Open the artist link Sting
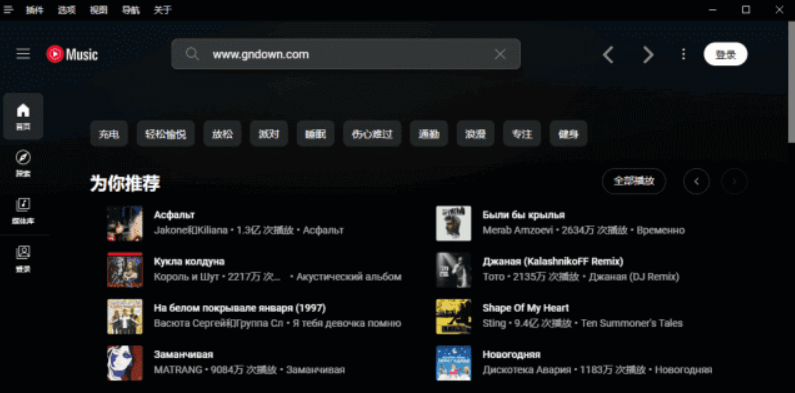Viewport: 795px width, 393px height. pos(494,323)
